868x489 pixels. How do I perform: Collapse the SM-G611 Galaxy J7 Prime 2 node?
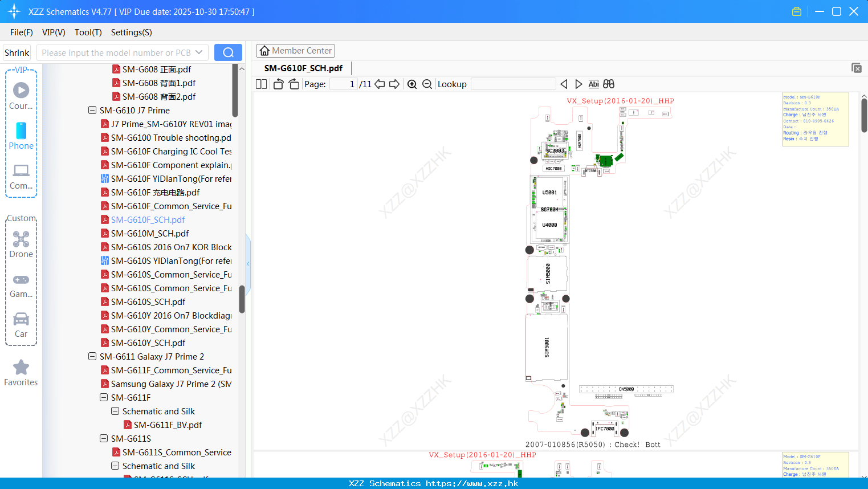92,356
